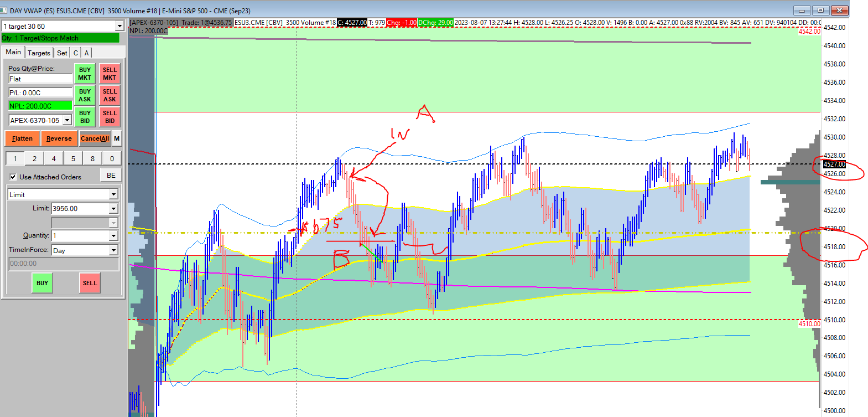
Task: Click the red 4510.00 line label
Action: [809, 324]
